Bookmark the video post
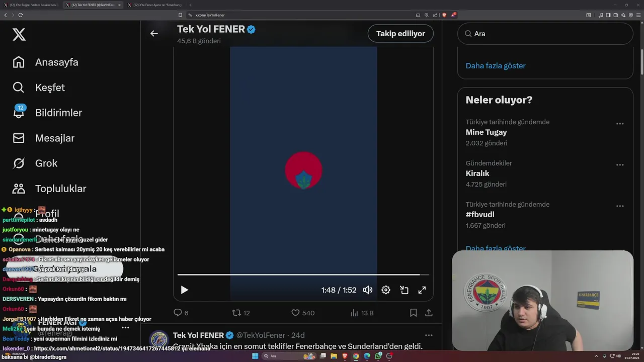 (413, 313)
